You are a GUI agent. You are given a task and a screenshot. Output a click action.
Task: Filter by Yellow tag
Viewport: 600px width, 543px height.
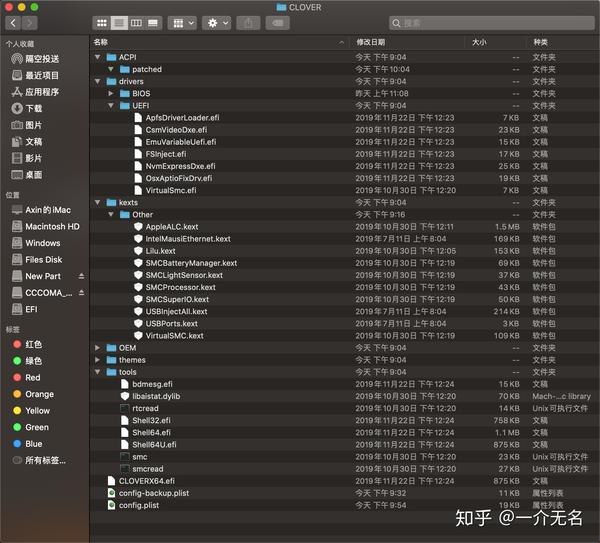(x=31, y=411)
